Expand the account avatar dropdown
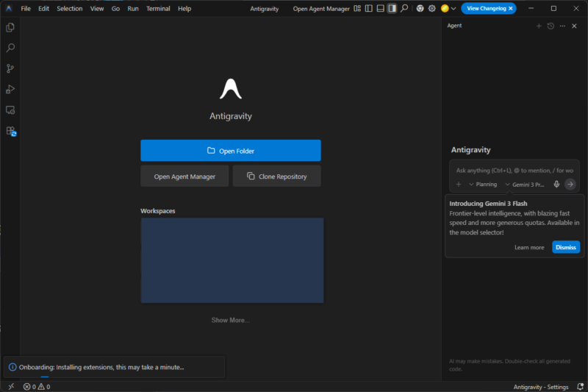 (x=448, y=9)
